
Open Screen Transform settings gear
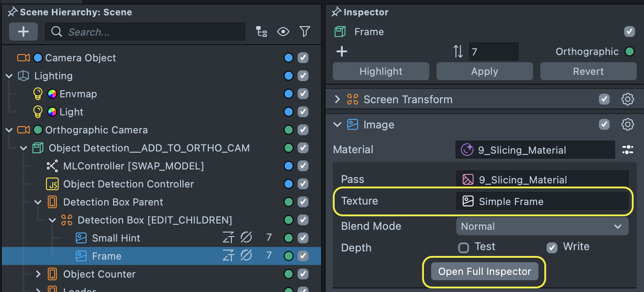(628, 100)
